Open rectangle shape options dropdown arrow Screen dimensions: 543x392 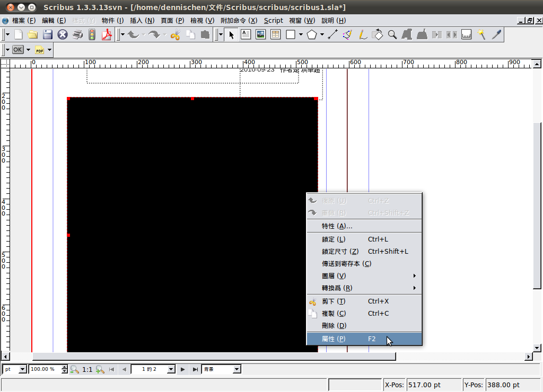click(x=301, y=34)
